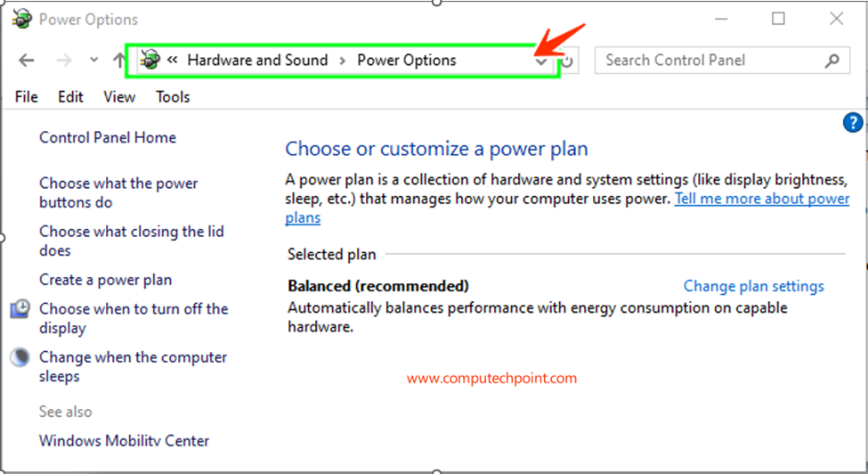This screenshot has height=474, width=868.
Task: Select Hardware and Sound breadcrumb
Action: [x=257, y=60]
